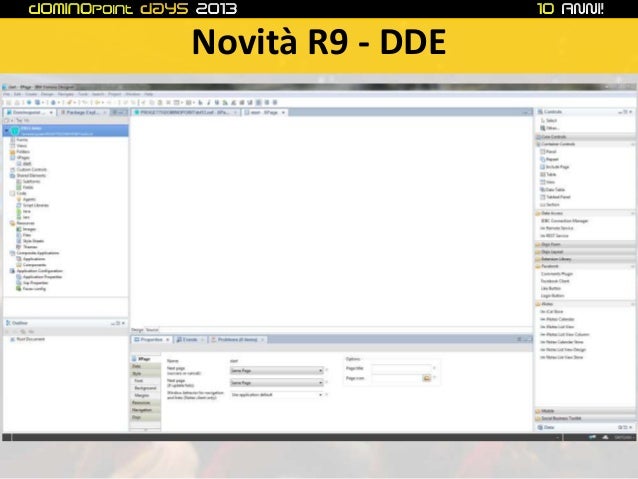Image resolution: width=638 pixels, height=479 pixels.
Task: Click the Controls palette header icon
Action: (x=540, y=112)
